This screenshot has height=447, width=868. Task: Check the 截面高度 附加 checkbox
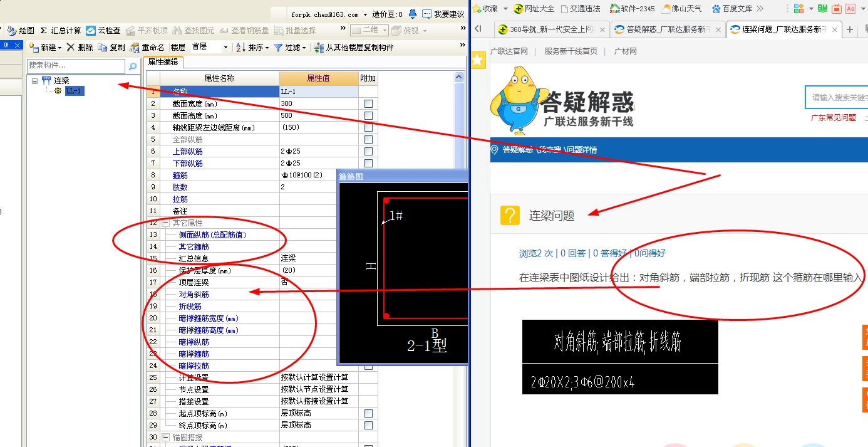tap(368, 115)
